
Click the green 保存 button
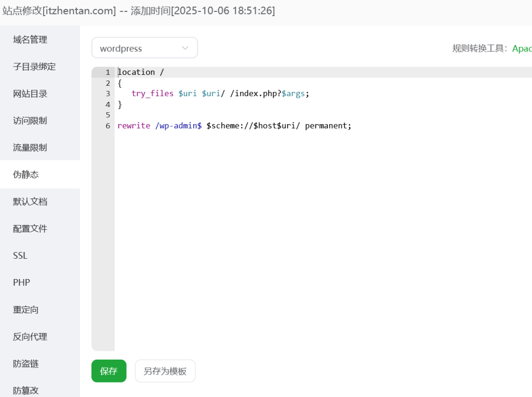tap(109, 370)
